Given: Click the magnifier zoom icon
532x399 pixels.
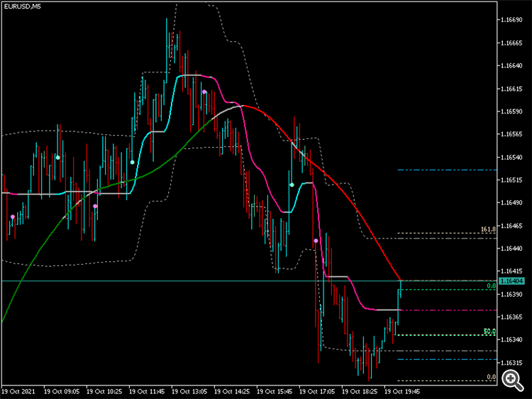Looking at the screenshot, I should tap(512, 379).
